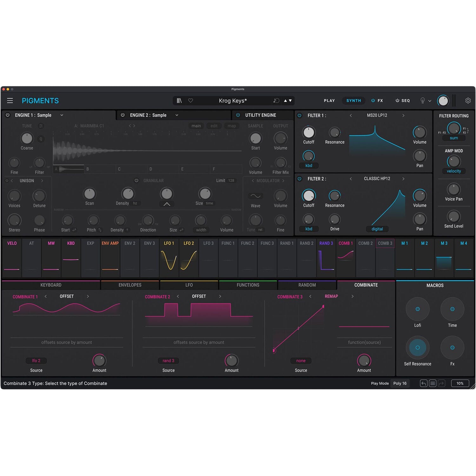Toggle the FX power button
Viewport: 476px width, 476px height.
373,101
